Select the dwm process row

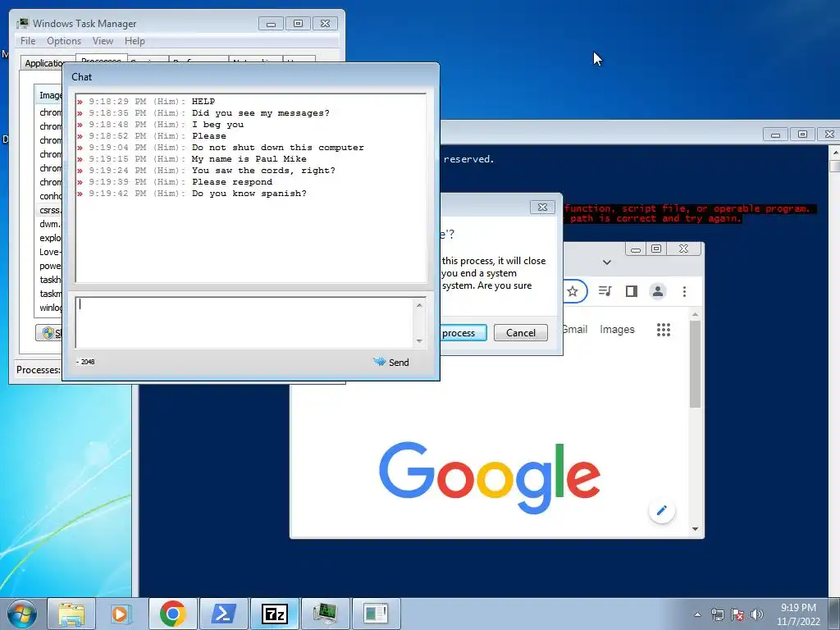(50, 224)
